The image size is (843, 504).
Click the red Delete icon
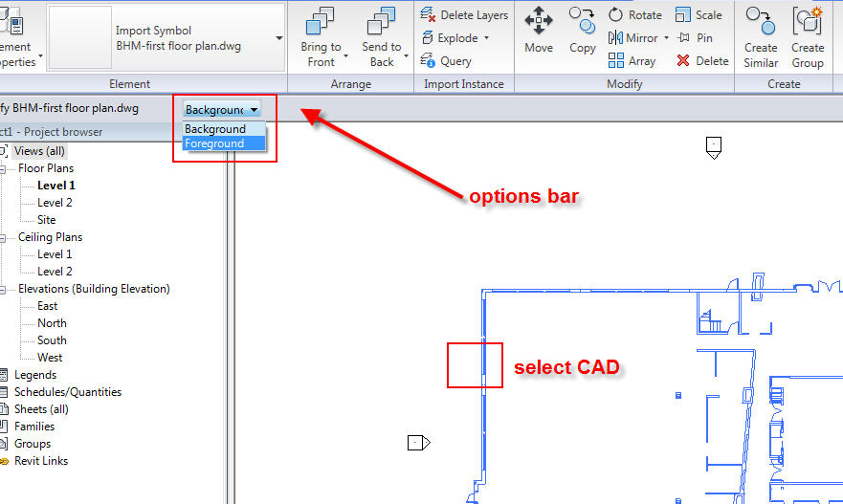683,60
